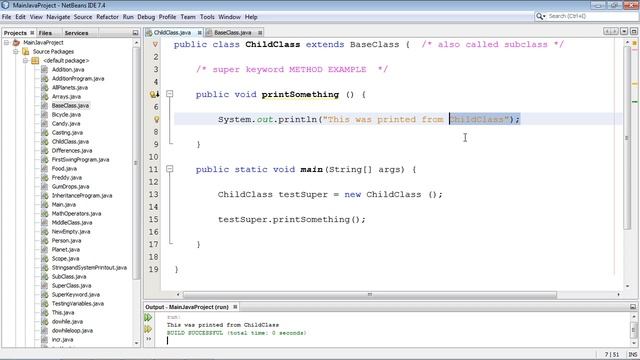The height and width of the screenshot is (360, 640).
Task: Open the Profile menu
Action: click(167, 17)
